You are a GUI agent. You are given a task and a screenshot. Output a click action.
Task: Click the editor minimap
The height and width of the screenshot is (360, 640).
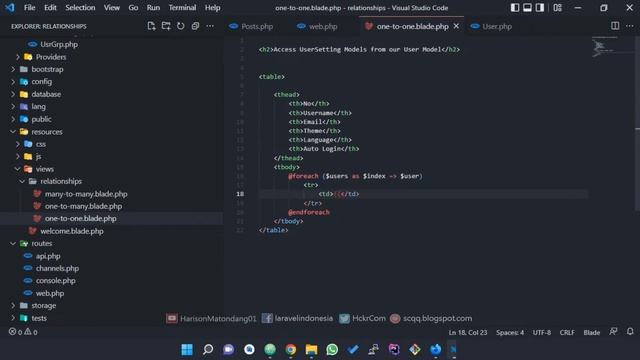[611, 47]
